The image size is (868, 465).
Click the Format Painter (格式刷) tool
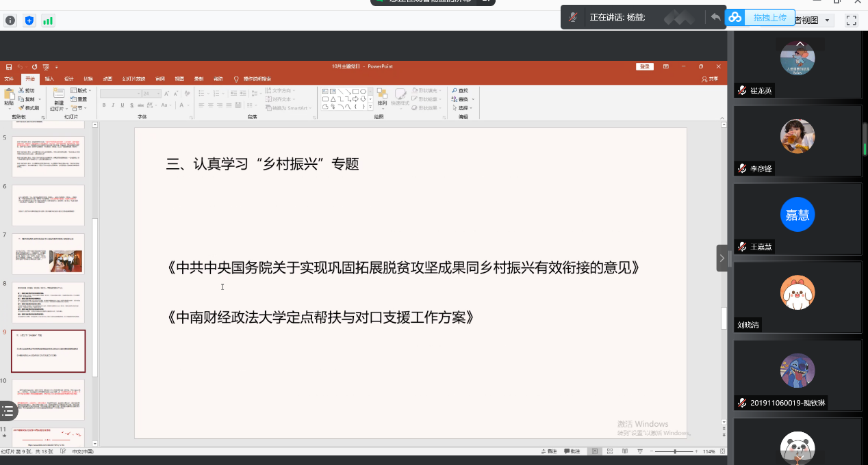pos(28,108)
